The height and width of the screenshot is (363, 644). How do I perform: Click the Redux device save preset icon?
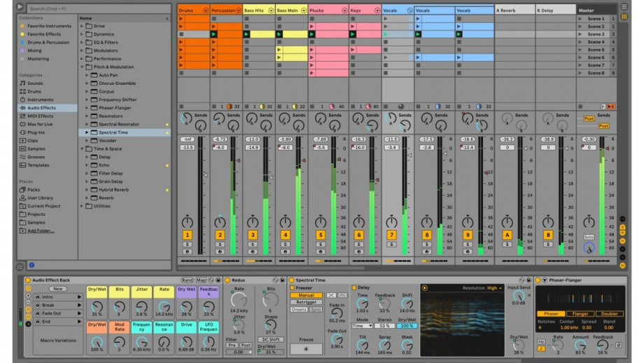pos(282,280)
